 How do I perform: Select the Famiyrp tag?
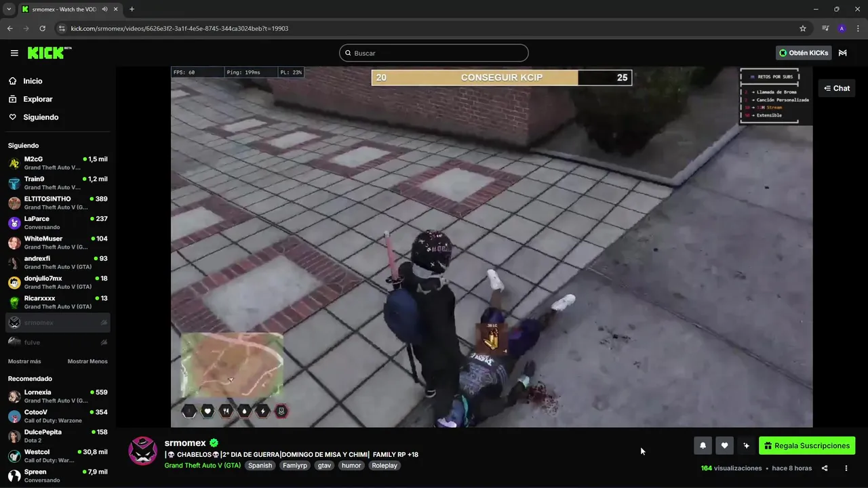pos(295,466)
